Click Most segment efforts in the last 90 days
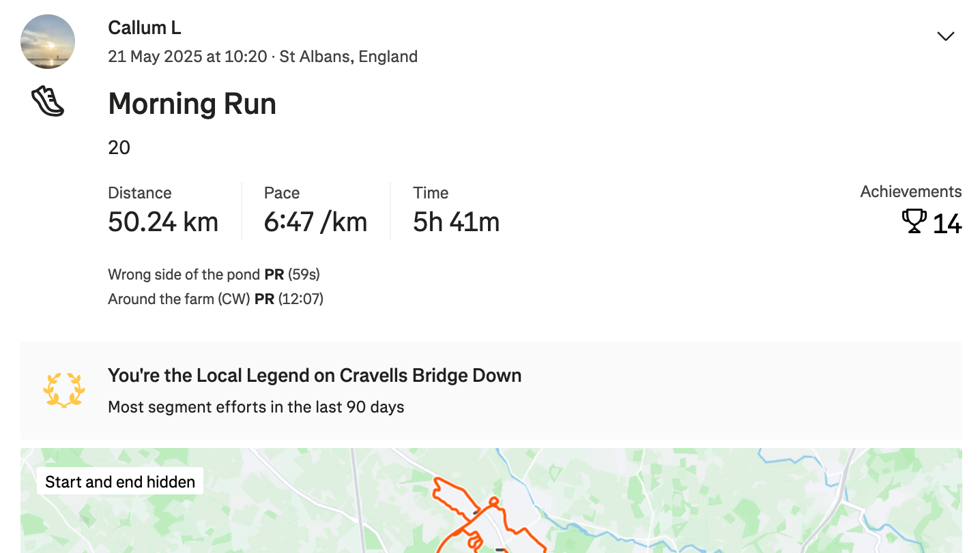The image size is (980, 553). [x=256, y=407]
